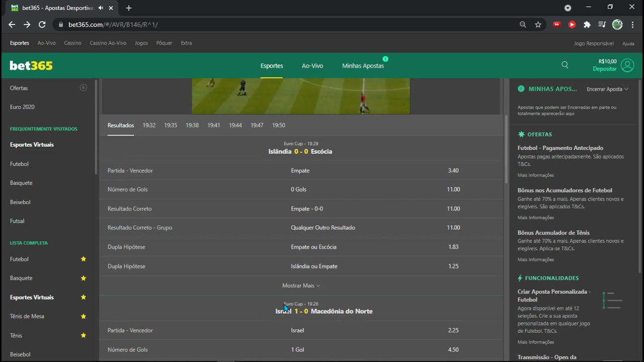This screenshot has width=644, height=362.
Task: Open the Chrome profile avatar
Action: pos(617,24)
